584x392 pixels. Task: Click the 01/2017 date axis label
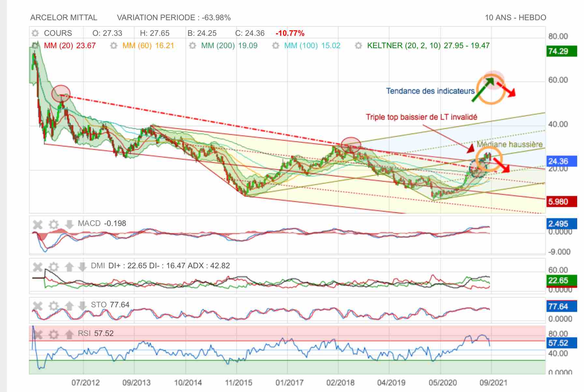coord(289,383)
